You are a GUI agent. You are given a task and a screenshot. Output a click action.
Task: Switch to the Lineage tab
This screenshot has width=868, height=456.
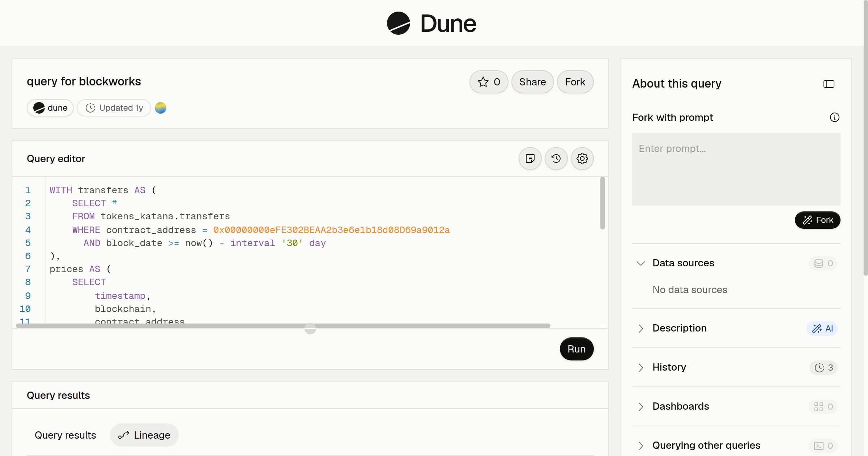[144, 435]
